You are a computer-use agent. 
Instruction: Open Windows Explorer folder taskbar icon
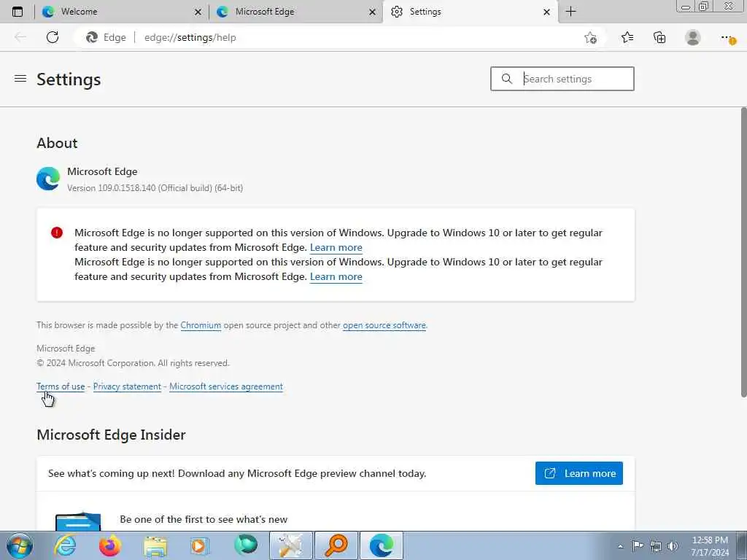point(155,546)
